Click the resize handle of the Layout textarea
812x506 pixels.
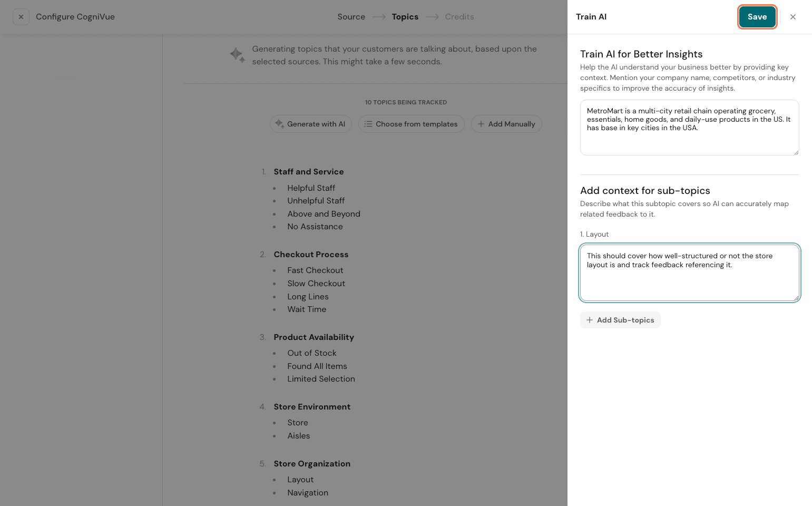[x=796, y=298]
